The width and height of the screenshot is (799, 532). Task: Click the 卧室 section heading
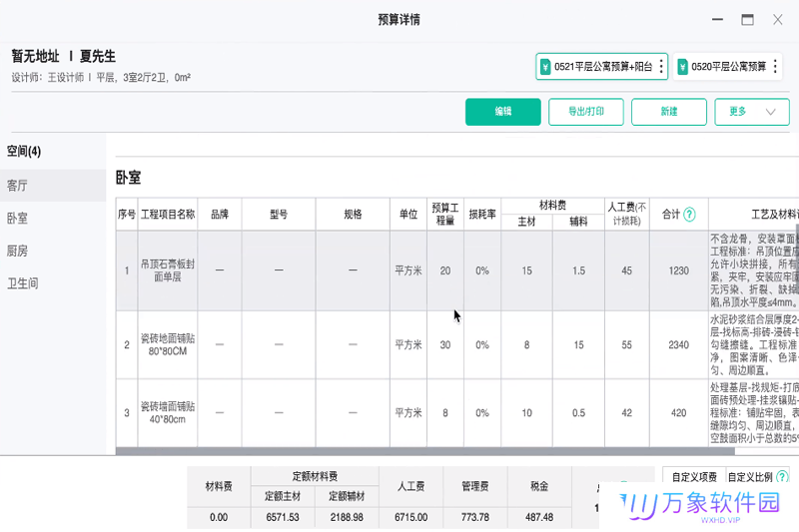point(129,178)
